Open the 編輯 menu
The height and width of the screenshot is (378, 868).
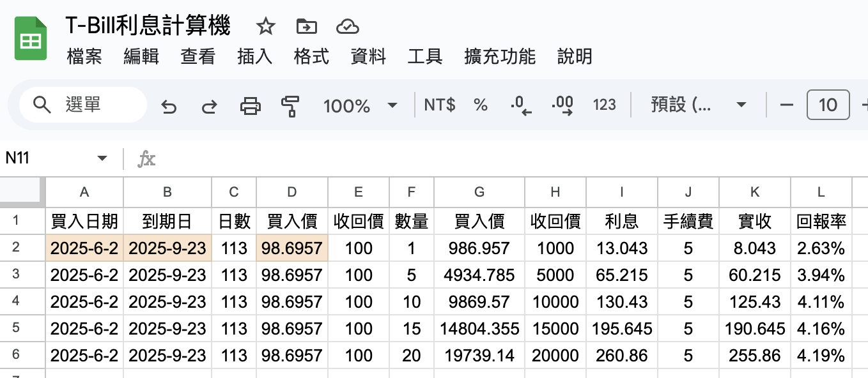(x=141, y=57)
